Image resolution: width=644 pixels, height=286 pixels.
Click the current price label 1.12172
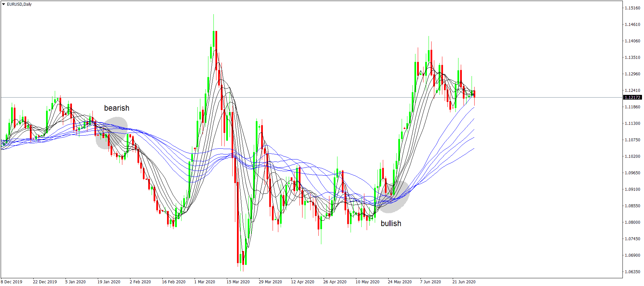[x=632, y=98]
